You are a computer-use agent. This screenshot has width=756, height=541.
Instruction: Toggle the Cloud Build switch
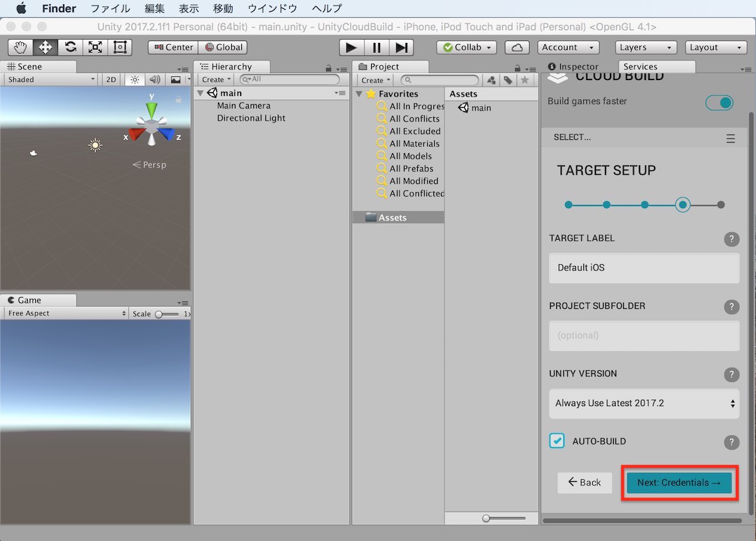pos(719,103)
